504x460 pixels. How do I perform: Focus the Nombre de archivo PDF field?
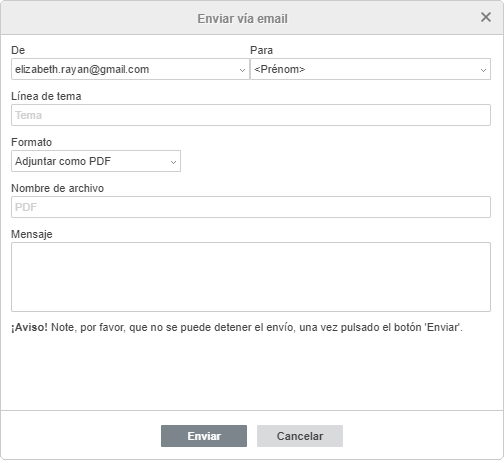251,207
